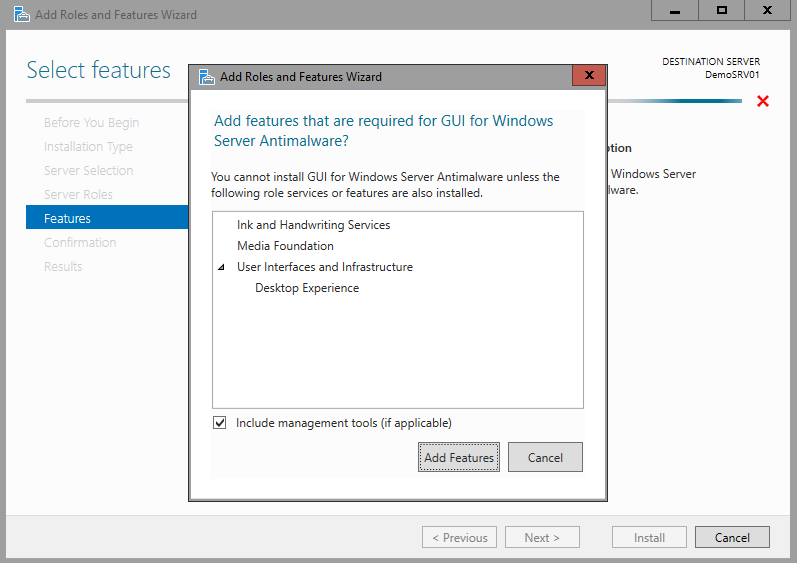Go to Before You Begin step

click(x=91, y=122)
